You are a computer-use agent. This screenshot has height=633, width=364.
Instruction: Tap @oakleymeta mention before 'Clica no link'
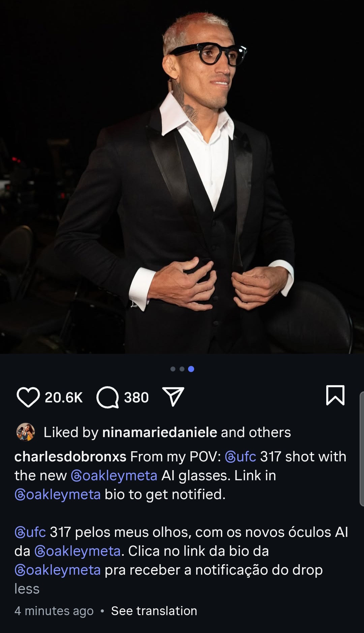coord(78,551)
